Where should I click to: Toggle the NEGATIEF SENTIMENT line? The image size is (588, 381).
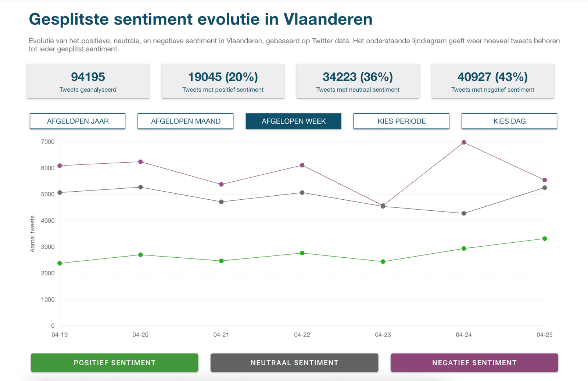pos(474,363)
